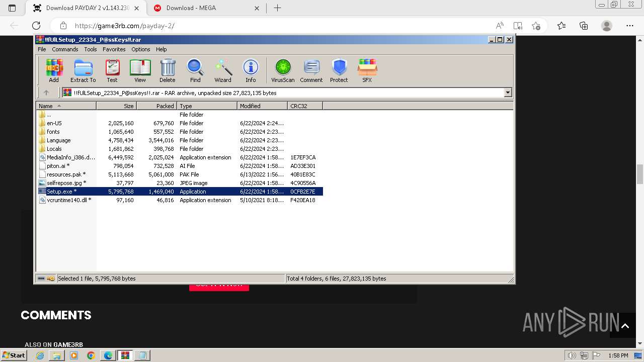The height and width of the screenshot is (362, 644).
Task: Open the Options menu
Action: pos(141,49)
